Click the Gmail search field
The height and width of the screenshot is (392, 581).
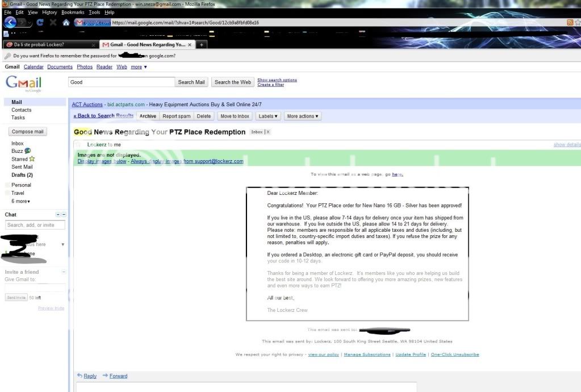[121, 82]
